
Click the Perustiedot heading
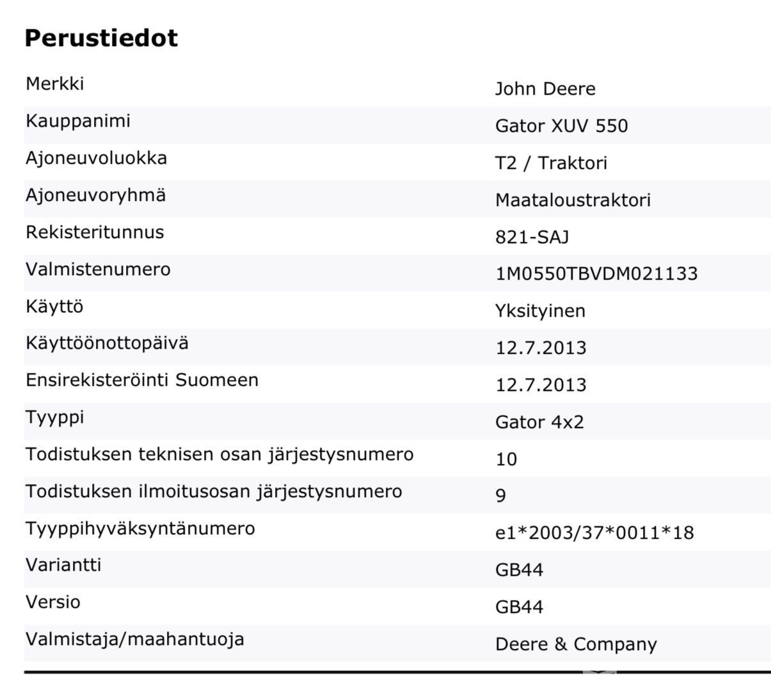click(101, 38)
